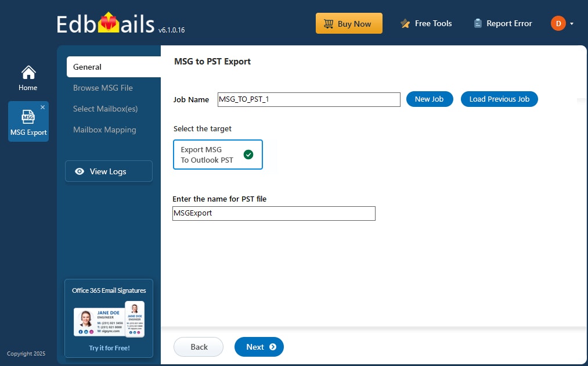Image resolution: width=588 pixels, height=366 pixels.
Task: Click the PST file name field
Action: click(274, 213)
